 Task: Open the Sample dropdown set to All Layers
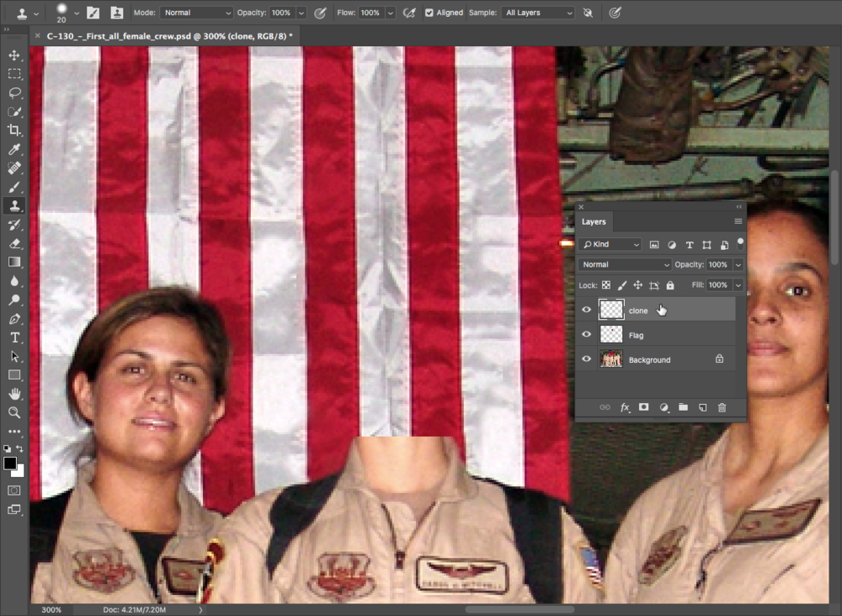click(538, 13)
